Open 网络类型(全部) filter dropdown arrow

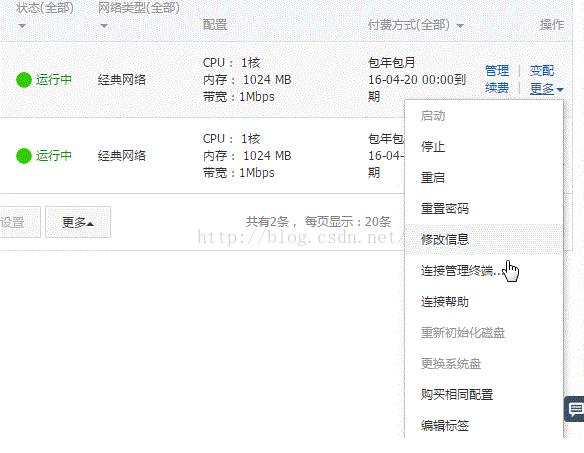(x=104, y=26)
